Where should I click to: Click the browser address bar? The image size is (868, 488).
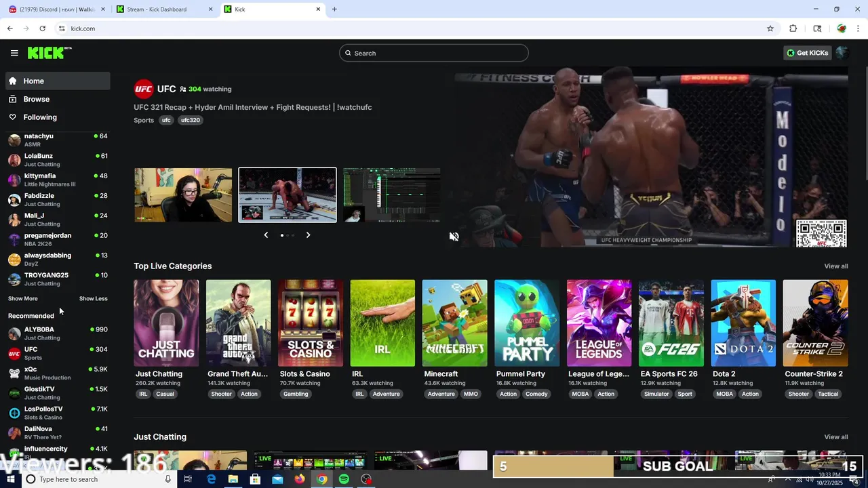(x=414, y=28)
